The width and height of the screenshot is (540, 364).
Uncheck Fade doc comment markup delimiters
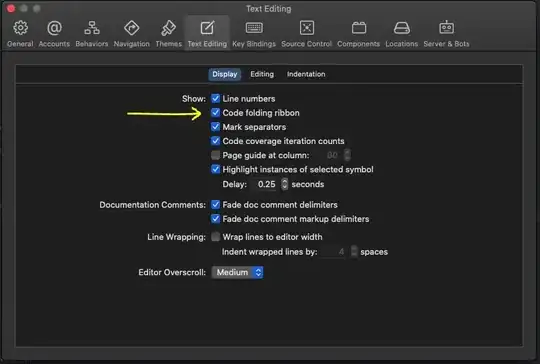tap(215, 219)
